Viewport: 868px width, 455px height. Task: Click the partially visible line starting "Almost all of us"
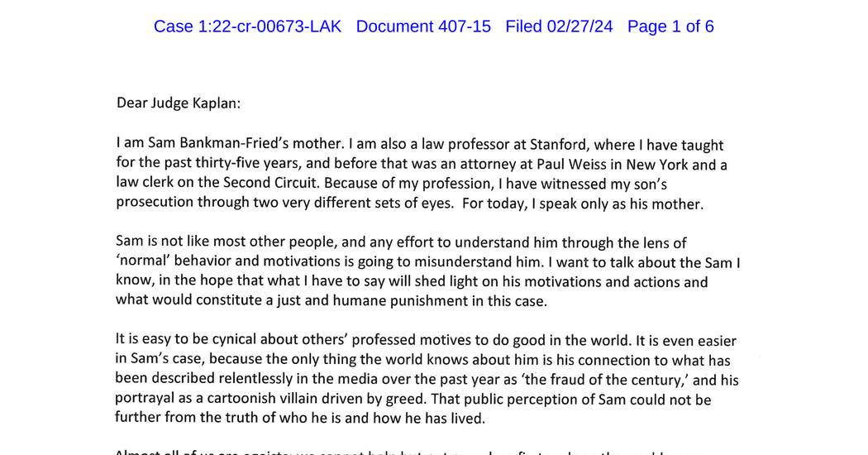pyautogui.click(x=408, y=453)
